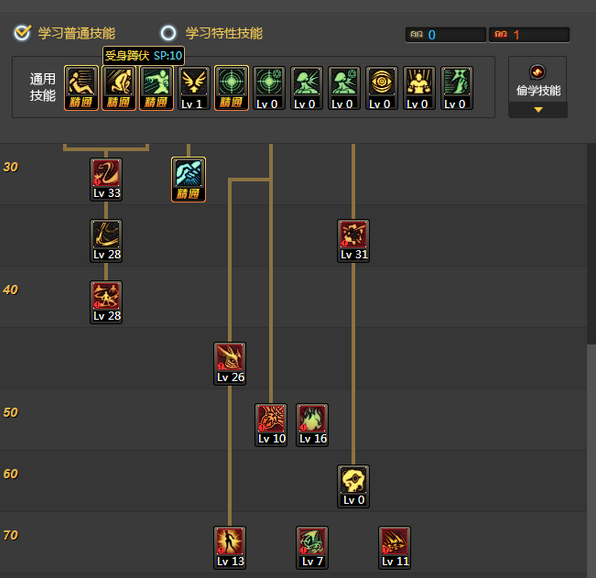Select the Lv 16 green flame skill
596x578 pixels.
(312, 425)
